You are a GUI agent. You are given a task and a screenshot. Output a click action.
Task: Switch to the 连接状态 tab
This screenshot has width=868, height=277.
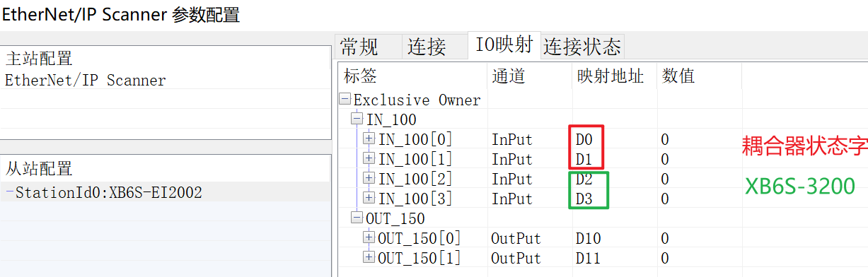click(x=582, y=47)
